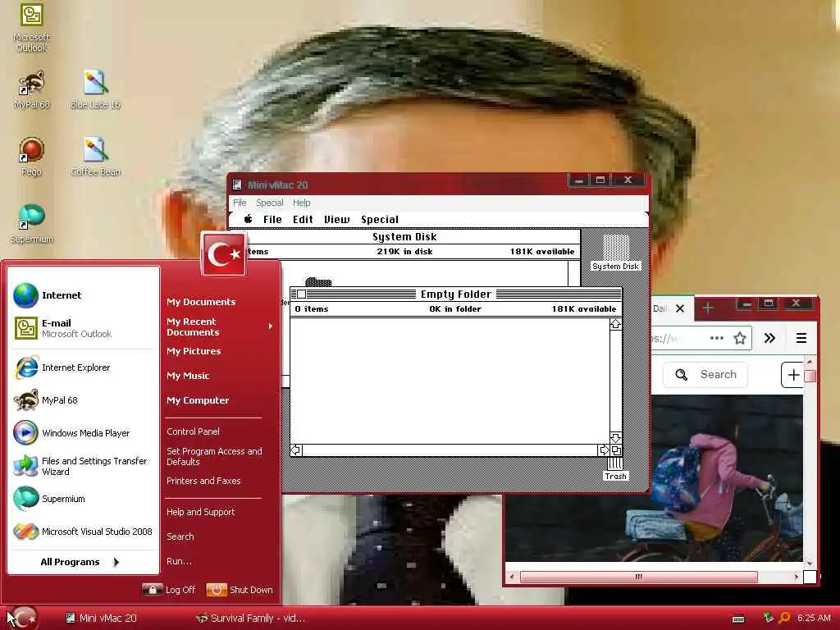Click the Shut Down button

point(240,590)
